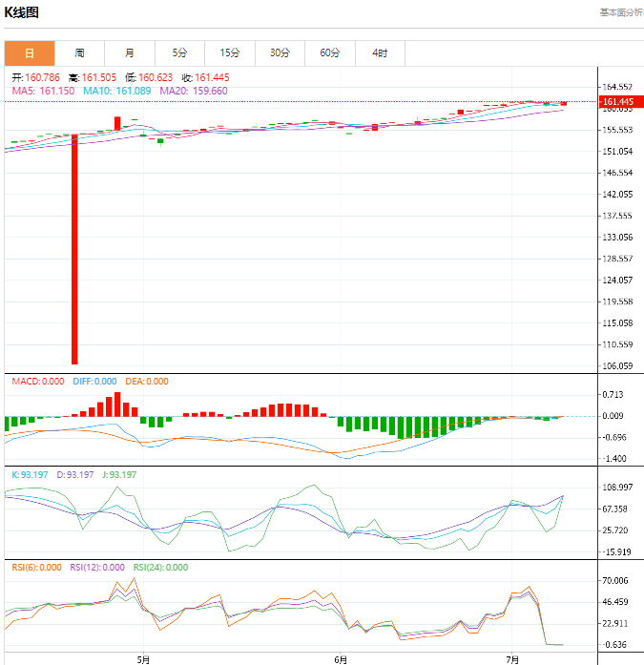Click the tall red candlestick bar
This screenshot has height=665, width=644.
point(74,249)
